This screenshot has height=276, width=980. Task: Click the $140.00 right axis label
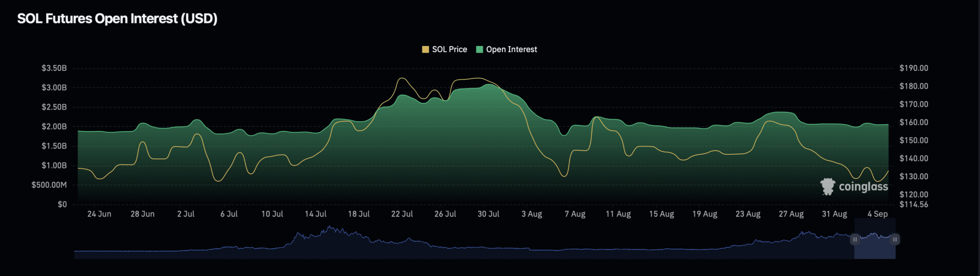point(913,158)
